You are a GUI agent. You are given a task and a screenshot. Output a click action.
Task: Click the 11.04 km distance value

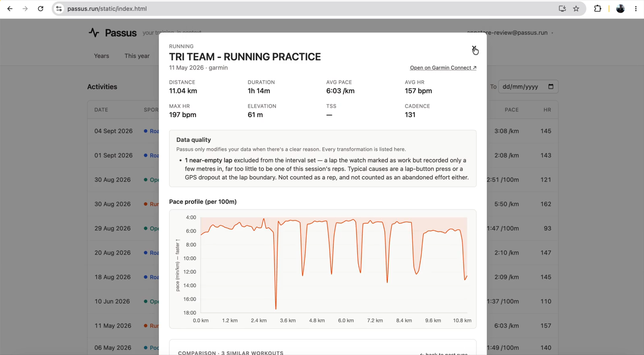[x=183, y=91]
